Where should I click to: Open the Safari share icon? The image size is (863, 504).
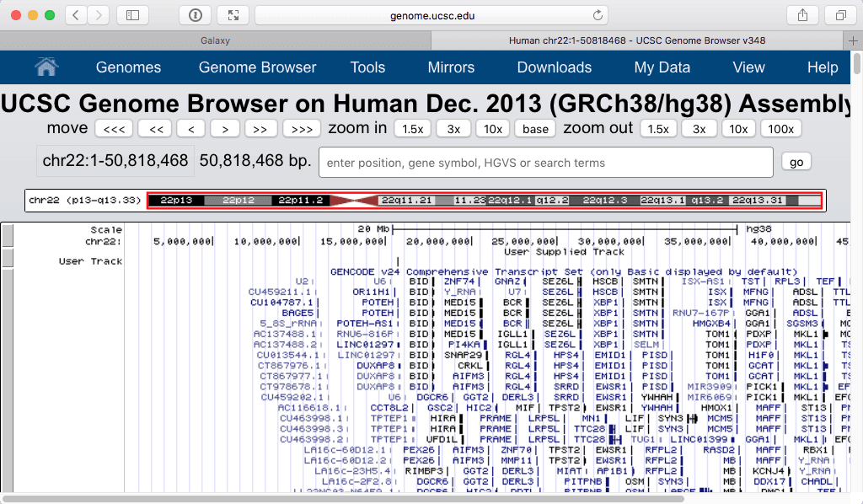tap(801, 15)
